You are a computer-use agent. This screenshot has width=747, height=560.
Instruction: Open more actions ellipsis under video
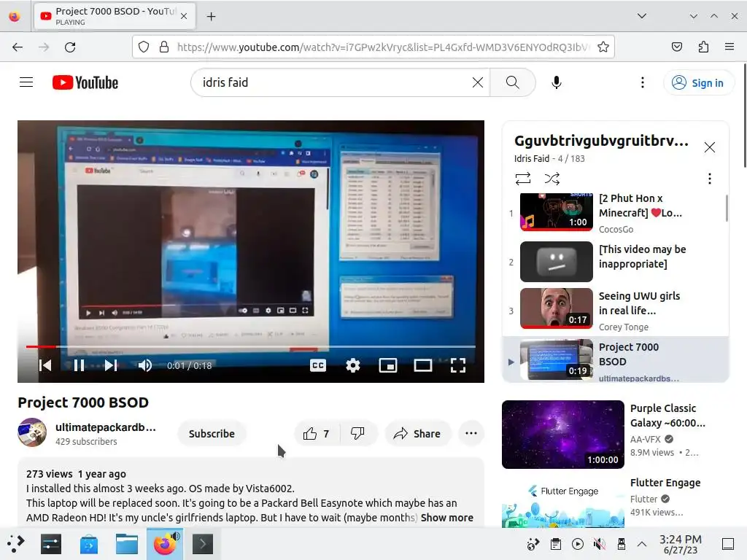point(471,433)
